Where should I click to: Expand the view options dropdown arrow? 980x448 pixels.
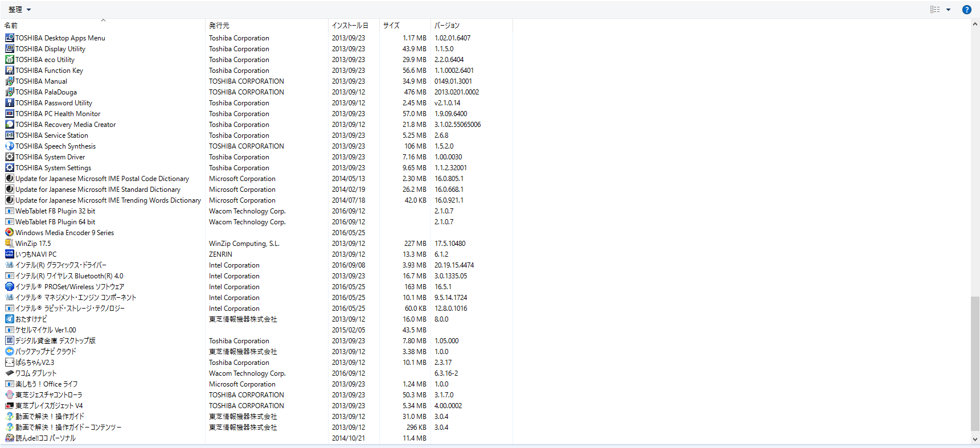click(x=949, y=10)
